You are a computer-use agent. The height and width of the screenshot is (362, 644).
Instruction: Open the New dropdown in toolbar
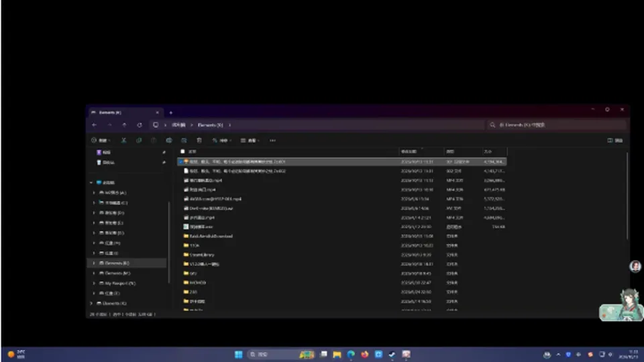pos(101,140)
